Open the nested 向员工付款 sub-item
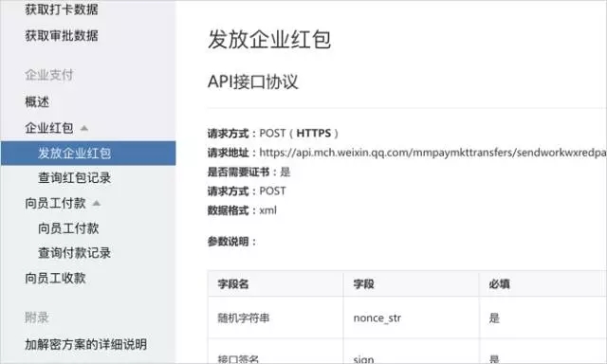The width and height of the screenshot is (607, 364). [68, 228]
